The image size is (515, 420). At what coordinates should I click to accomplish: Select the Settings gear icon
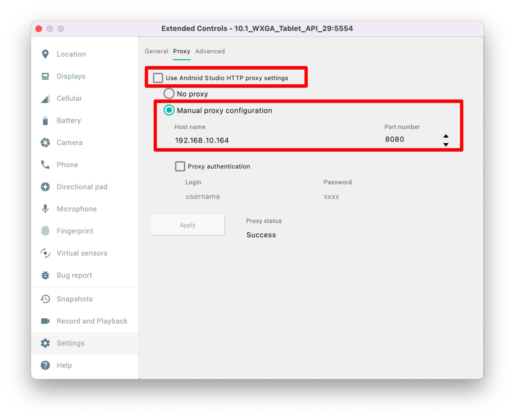point(45,343)
